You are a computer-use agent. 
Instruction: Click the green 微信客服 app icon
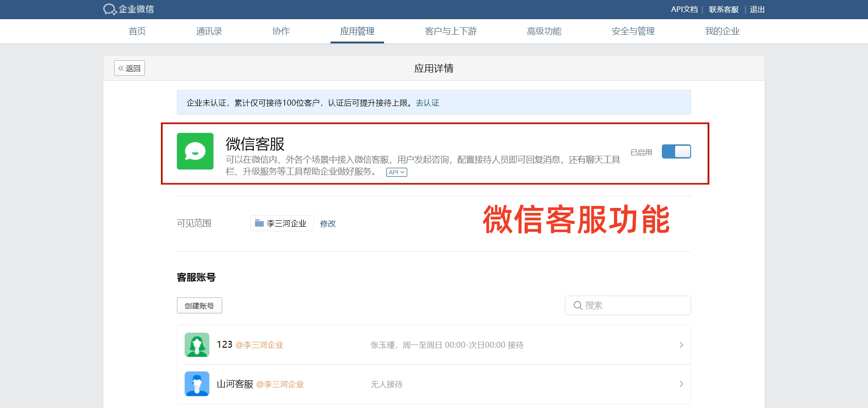(x=195, y=151)
